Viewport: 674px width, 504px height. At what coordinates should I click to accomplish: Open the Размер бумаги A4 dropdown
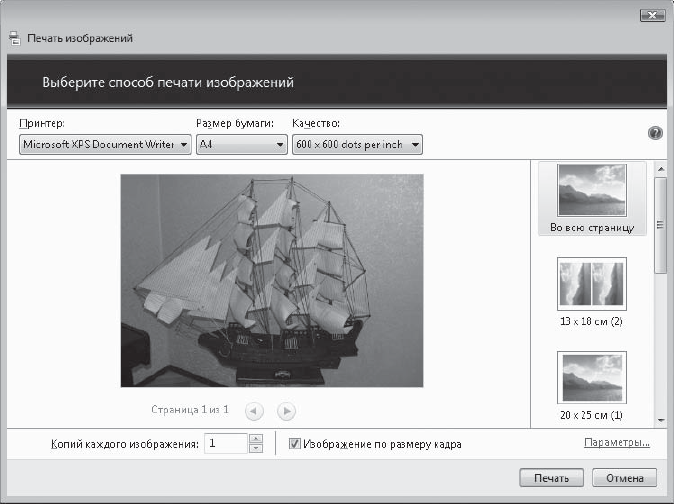[x=242, y=144]
